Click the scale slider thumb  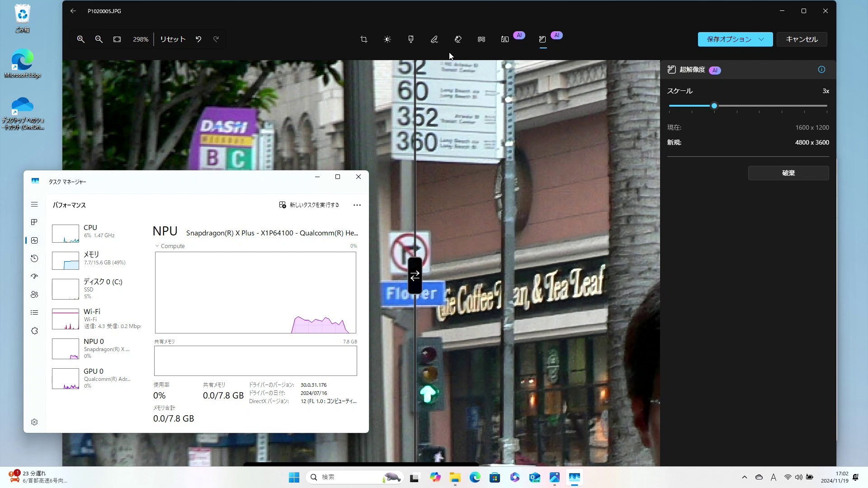pos(714,106)
